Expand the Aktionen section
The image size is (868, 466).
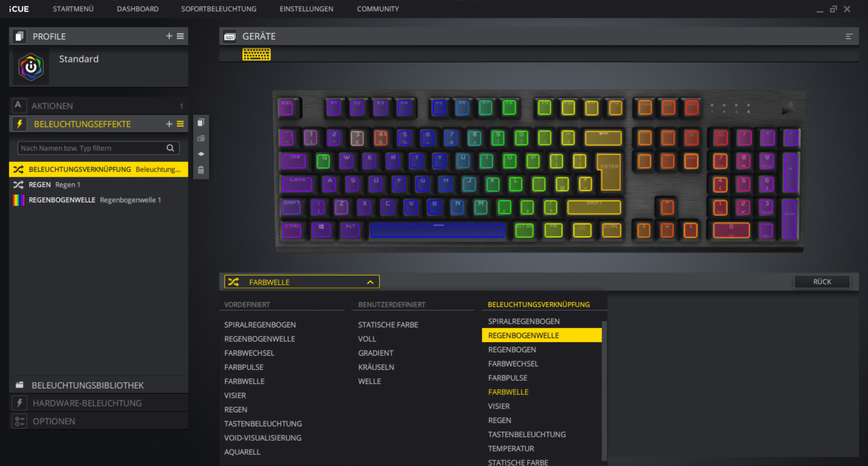click(x=52, y=106)
